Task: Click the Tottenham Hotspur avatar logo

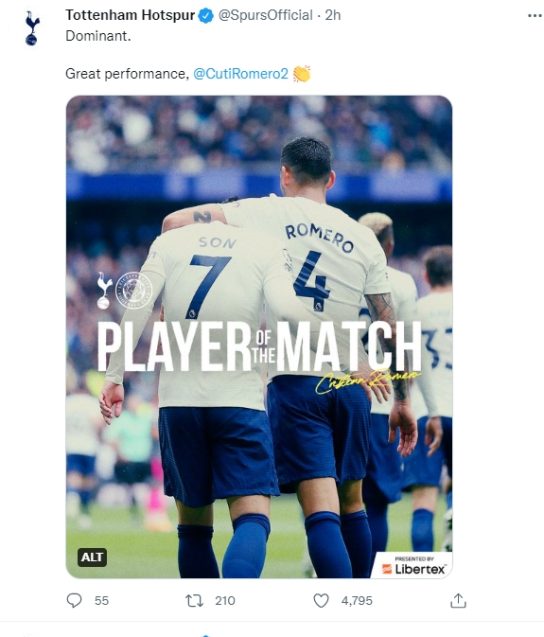Action: click(x=31, y=28)
